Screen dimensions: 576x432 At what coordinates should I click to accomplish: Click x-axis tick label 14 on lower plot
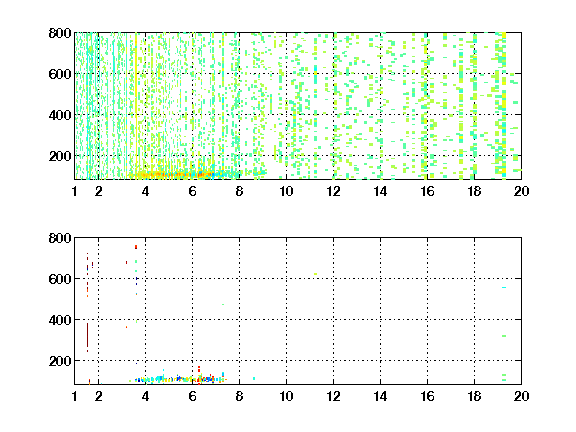[380, 396]
